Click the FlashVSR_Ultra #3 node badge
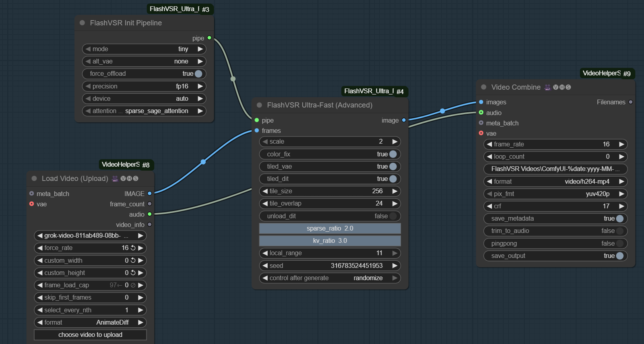Image resolution: width=644 pixels, height=344 pixels. [180, 9]
